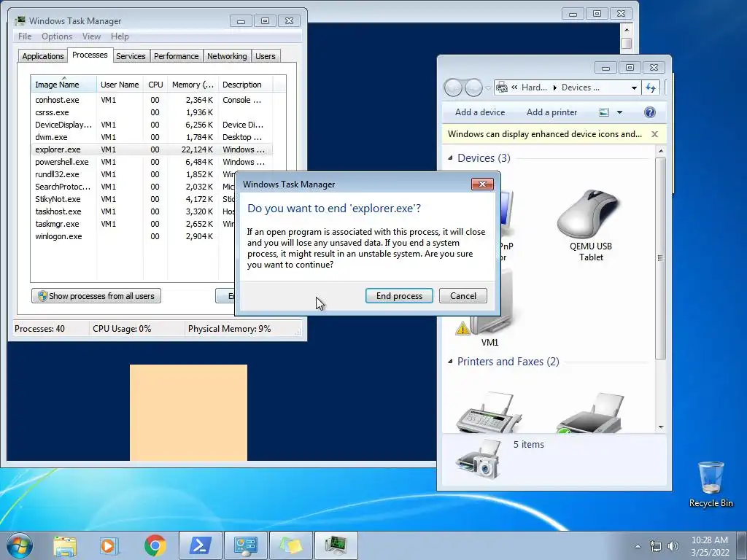Click the Hard... breadcrumb in address bar
Image resolution: width=747 pixels, height=560 pixels.
click(534, 87)
